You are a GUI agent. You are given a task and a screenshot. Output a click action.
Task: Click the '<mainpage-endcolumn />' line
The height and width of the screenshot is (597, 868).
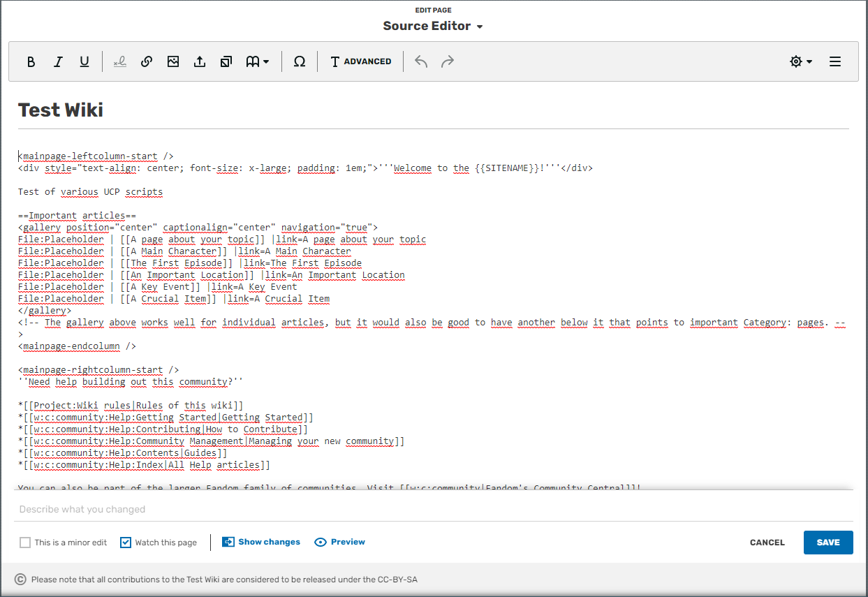(77, 346)
